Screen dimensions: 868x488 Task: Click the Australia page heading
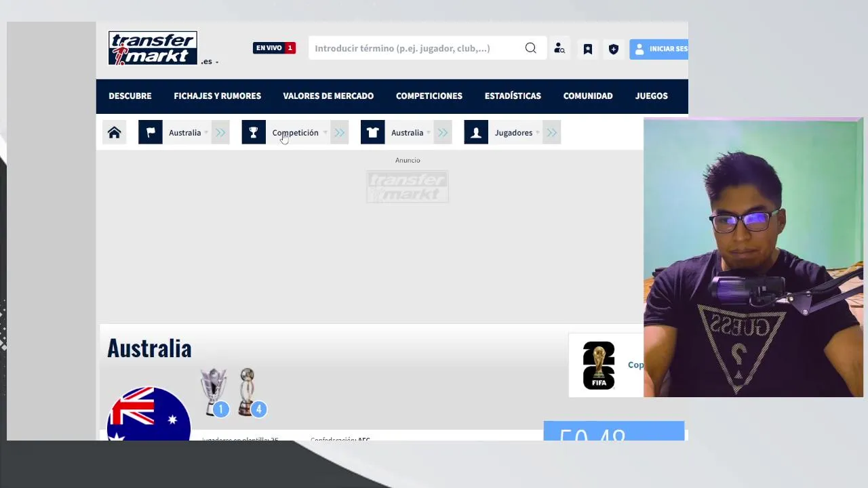pyautogui.click(x=149, y=348)
